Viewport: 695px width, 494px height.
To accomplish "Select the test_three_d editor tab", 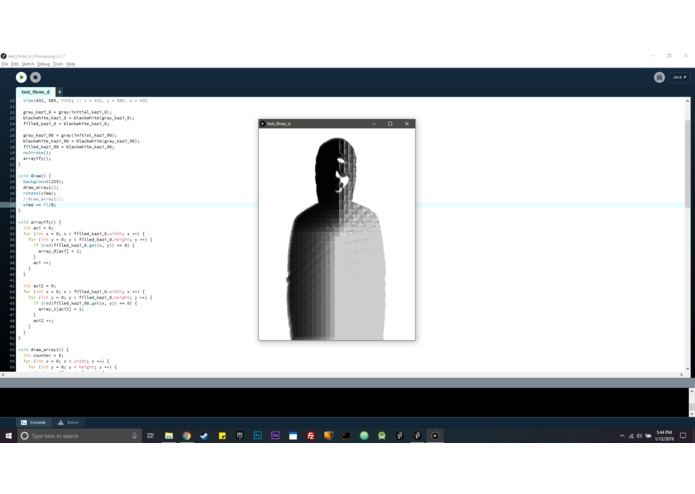I will [35, 92].
